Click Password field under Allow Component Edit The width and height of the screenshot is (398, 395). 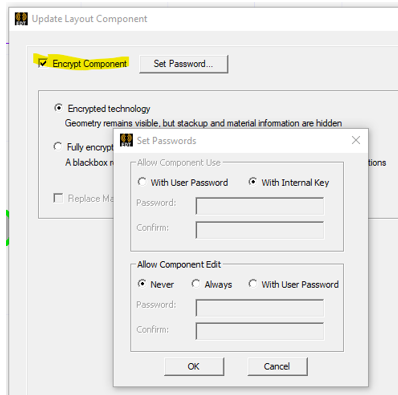coord(260,308)
